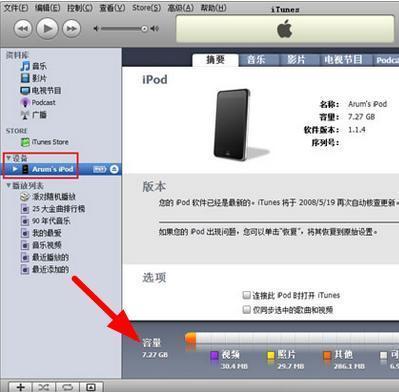Eject Arum's iPod
The width and height of the screenshot is (399, 392).
point(114,169)
